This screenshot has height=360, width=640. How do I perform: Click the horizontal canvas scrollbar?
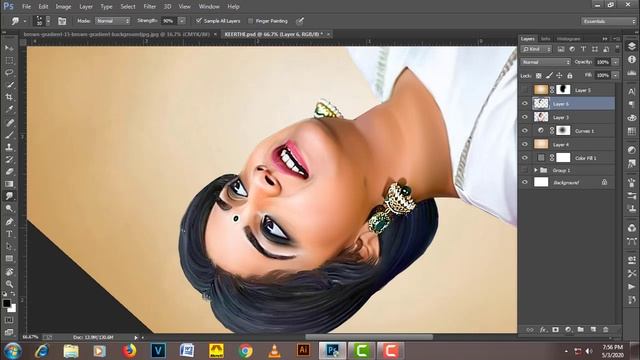(x=369, y=337)
